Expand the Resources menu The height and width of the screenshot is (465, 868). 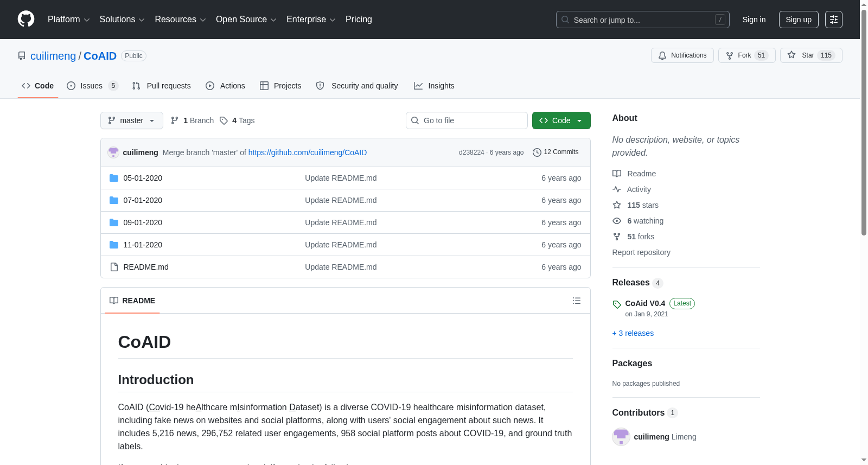coord(180,20)
